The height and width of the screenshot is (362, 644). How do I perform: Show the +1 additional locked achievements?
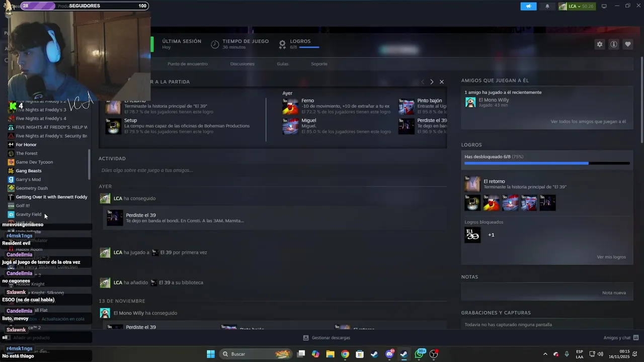[x=491, y=235]
